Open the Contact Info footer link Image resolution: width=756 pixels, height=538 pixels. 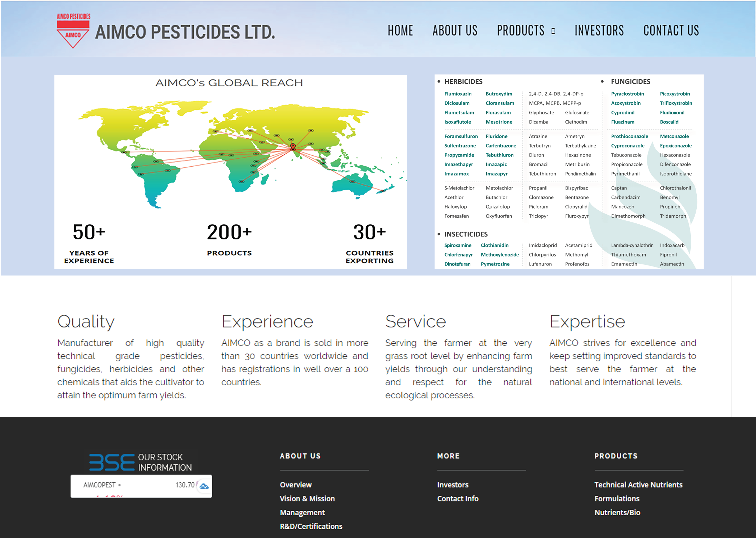tap(458, 499)
